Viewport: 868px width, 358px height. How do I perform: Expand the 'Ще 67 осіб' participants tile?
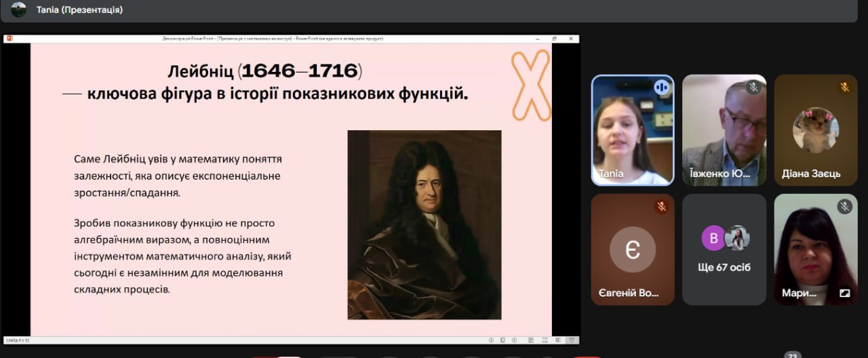[x=724, y=249]
